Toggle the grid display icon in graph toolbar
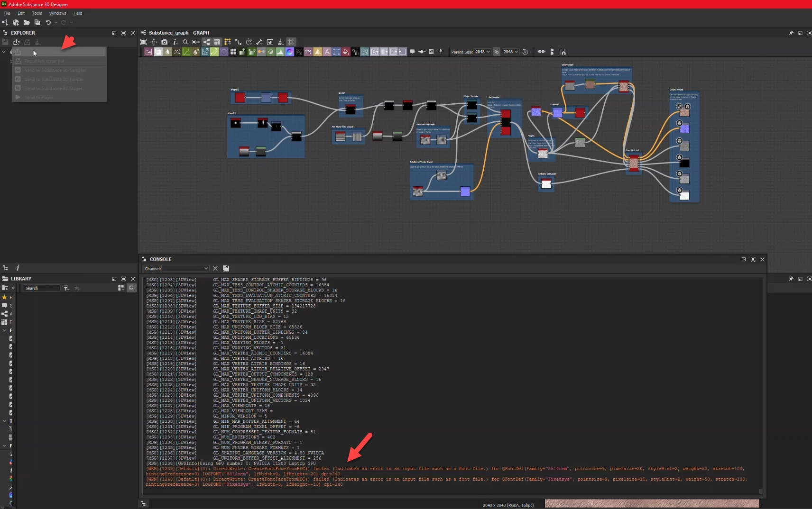 pyautogui.click(x=291, y=42)
